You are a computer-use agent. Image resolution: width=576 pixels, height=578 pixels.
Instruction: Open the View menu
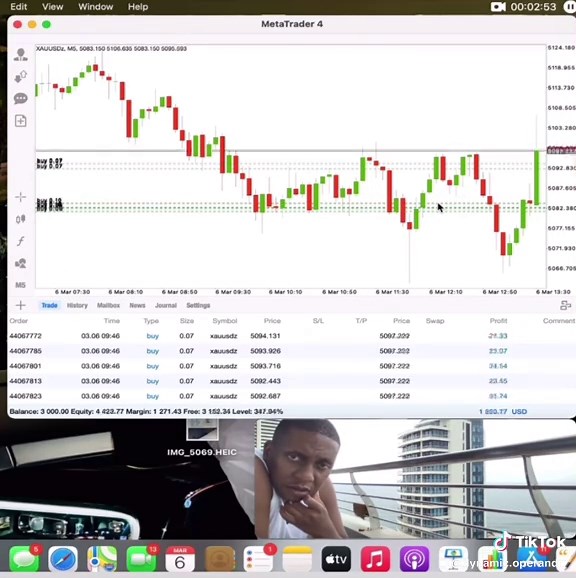pyautogui.click(x=52, y=7)
